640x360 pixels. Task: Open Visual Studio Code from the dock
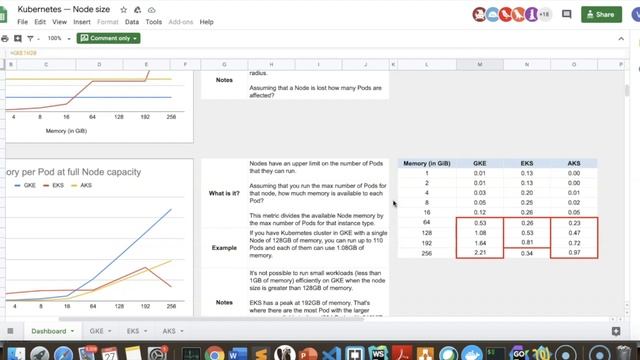331,353
